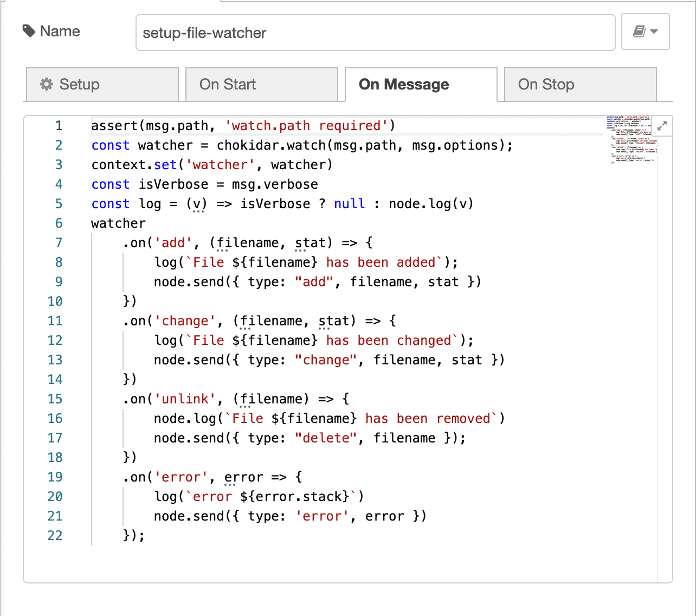The image size is (696, 616).
Task: Click 'watch.path required' string in assert line
Action: click(x=306, y=126)
